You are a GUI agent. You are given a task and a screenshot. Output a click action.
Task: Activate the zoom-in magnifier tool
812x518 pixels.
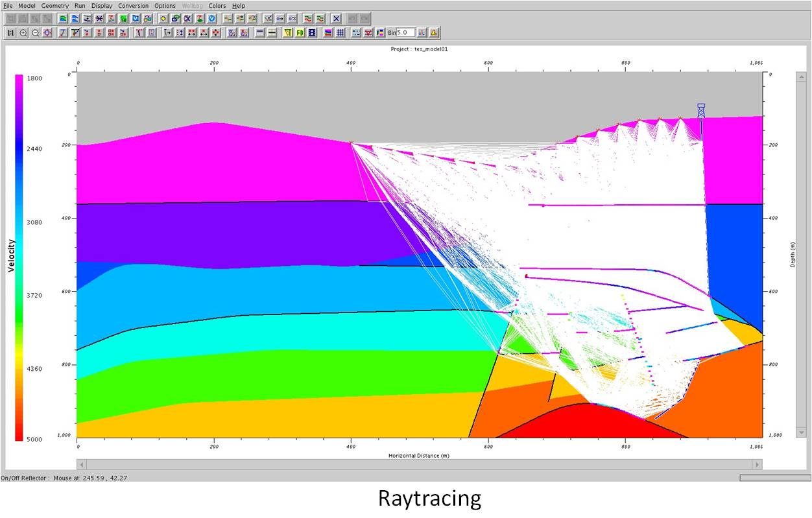[23, 32]
